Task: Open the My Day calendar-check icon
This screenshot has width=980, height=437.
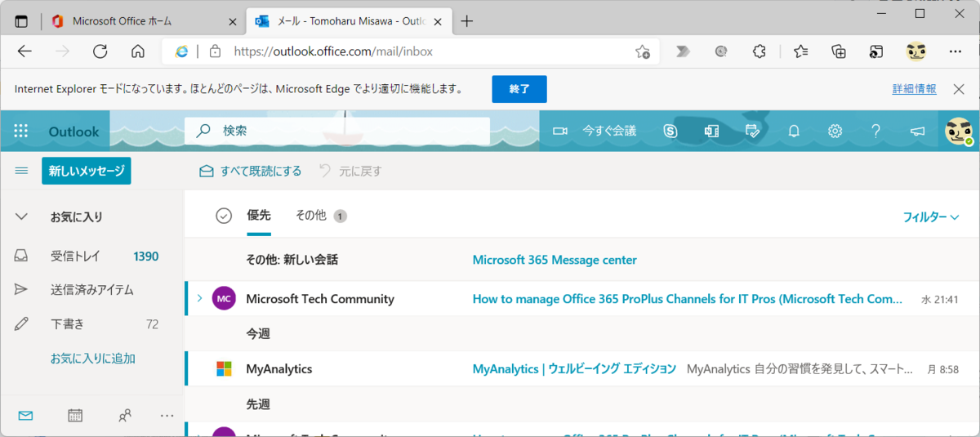Action: point(753,131)
